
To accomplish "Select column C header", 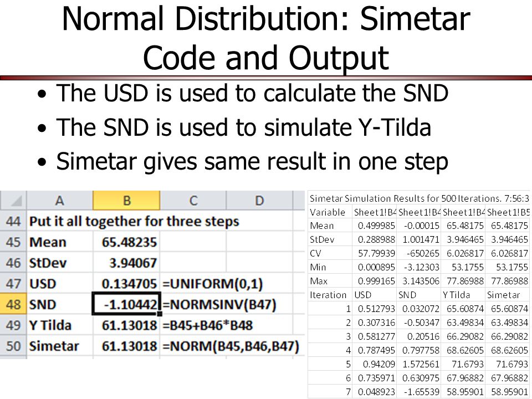I will click(x=193, y=201).
